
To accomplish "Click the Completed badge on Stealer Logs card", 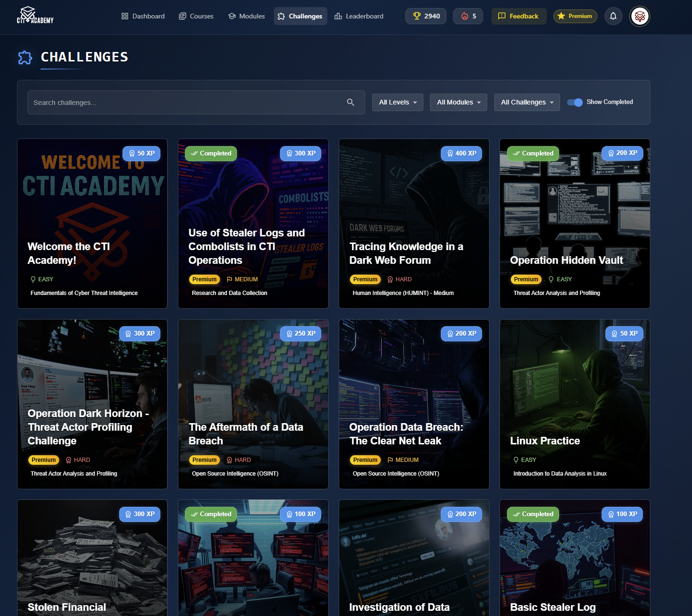I will pyautogui.click(x=211, y=153).
